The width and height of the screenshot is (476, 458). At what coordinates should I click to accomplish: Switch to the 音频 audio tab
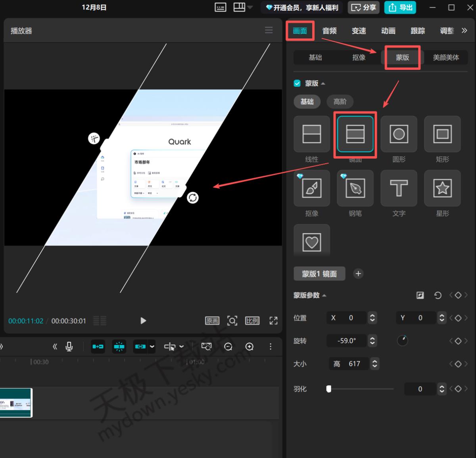tap(329, 31)
